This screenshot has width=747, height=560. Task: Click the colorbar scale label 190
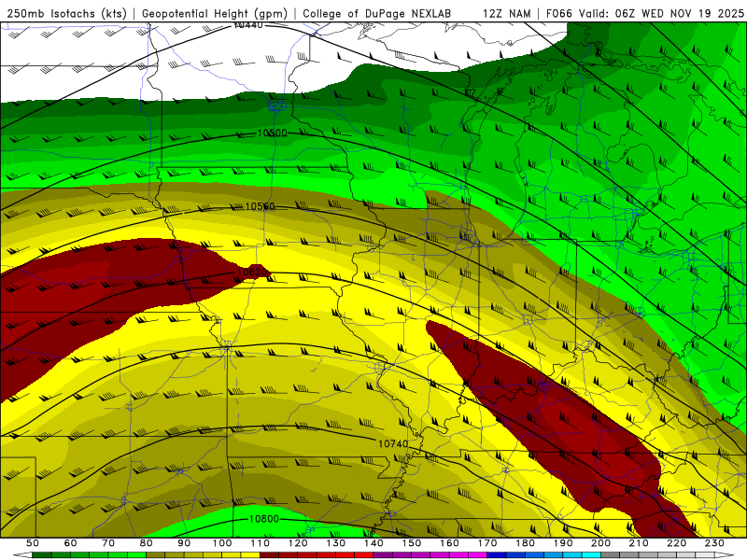(563, 543)
